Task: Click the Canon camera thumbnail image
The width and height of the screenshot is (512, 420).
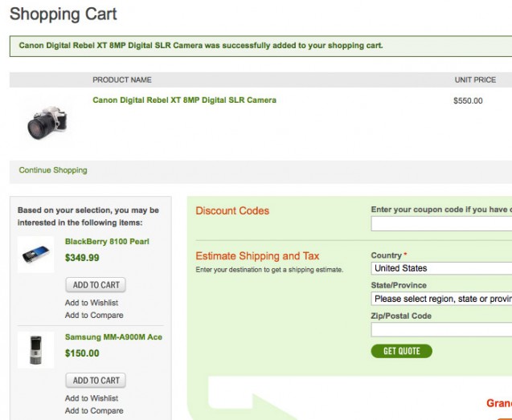Action: [x=47, y=122]
